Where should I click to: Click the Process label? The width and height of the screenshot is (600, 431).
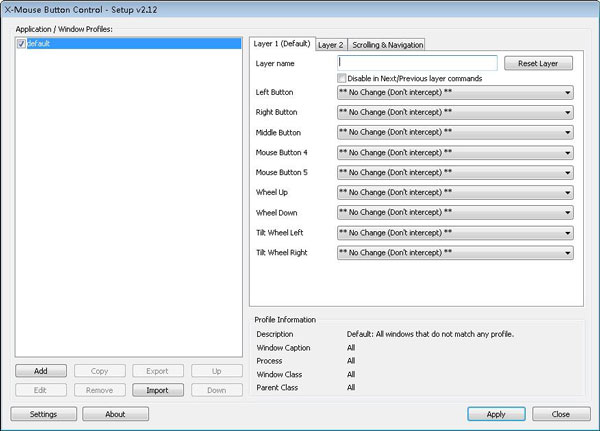(269, 361)
